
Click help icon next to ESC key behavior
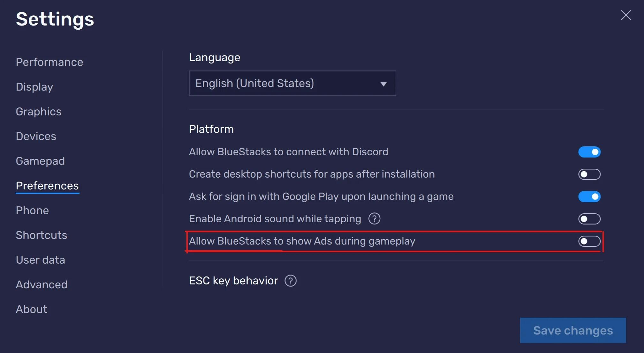(291, 281)
